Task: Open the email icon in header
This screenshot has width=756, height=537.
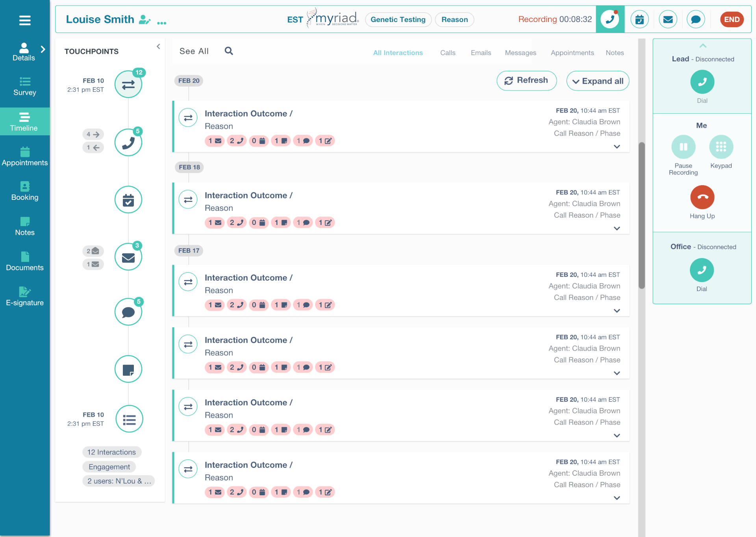Action: tap(668, 19)
